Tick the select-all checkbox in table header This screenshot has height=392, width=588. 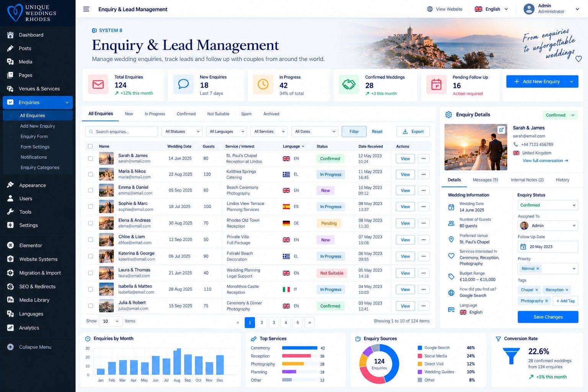pos(90,146)
